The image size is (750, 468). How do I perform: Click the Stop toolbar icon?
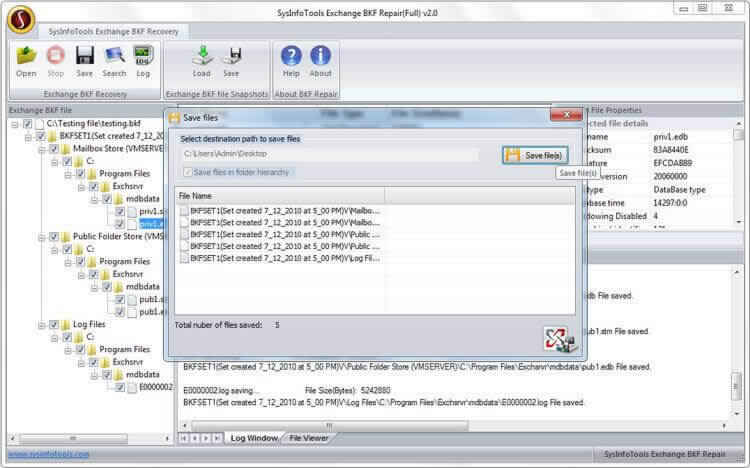(55, 56)
